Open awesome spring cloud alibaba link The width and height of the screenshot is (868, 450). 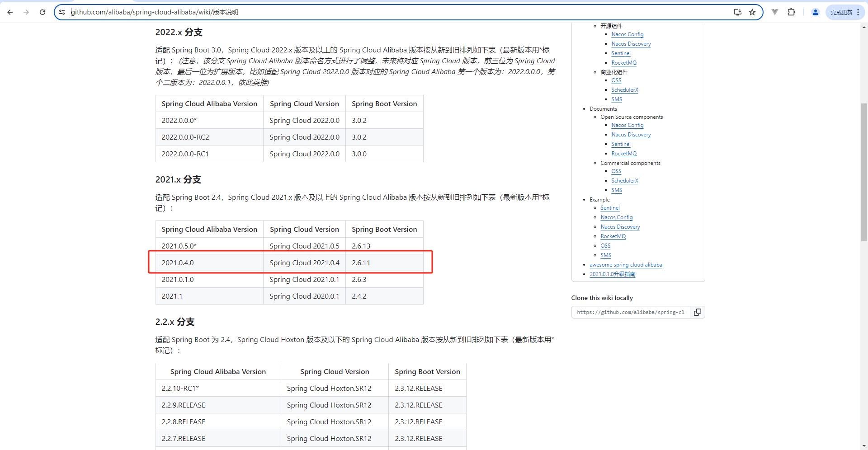[x=626, y=265]
